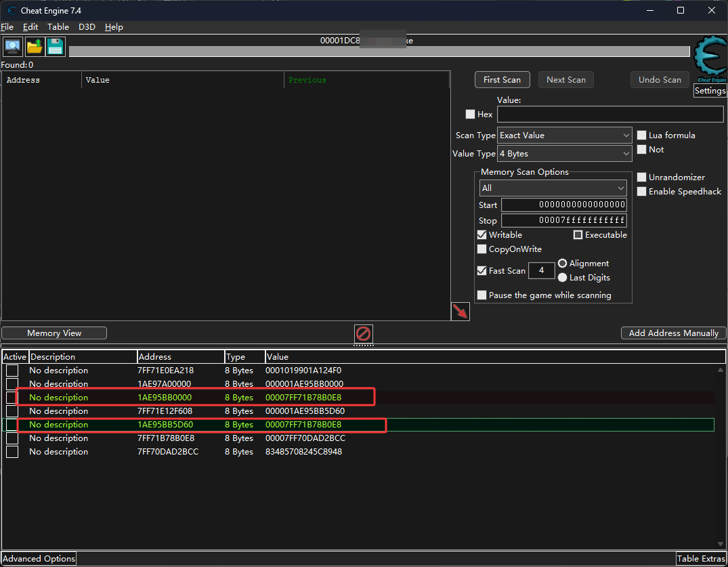This screenshot has height=567, width=728.
Task: Sort by the Address column in found list
Action: point(42,80)
